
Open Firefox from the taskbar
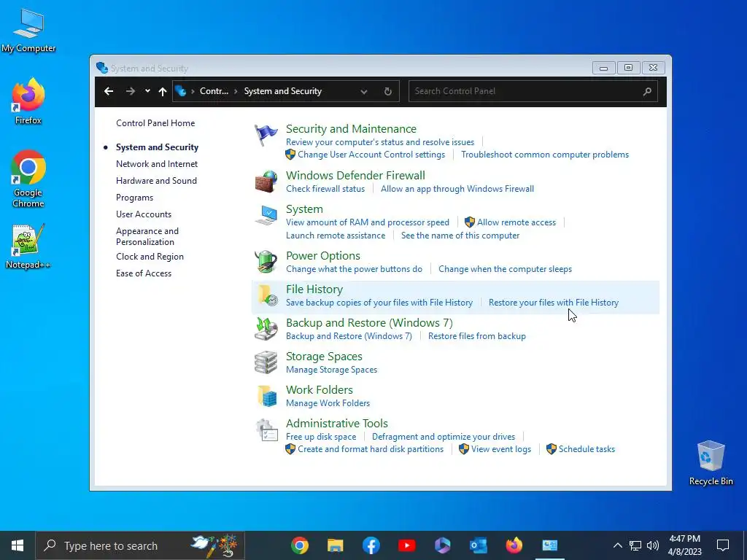pyautogui.click(x=514, y=545)
